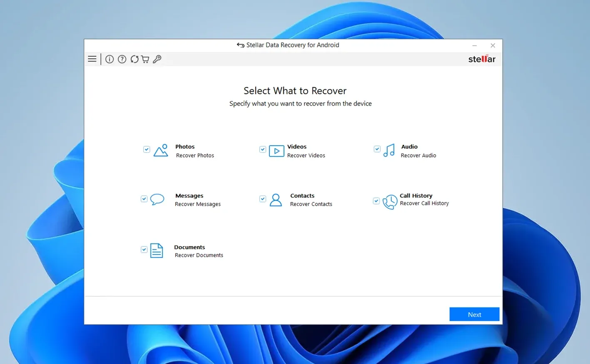The height and width of the screenshot is (364, 590).
Task: Click the "Specify what you want to recover" subtitle
Action: [300, 104]
